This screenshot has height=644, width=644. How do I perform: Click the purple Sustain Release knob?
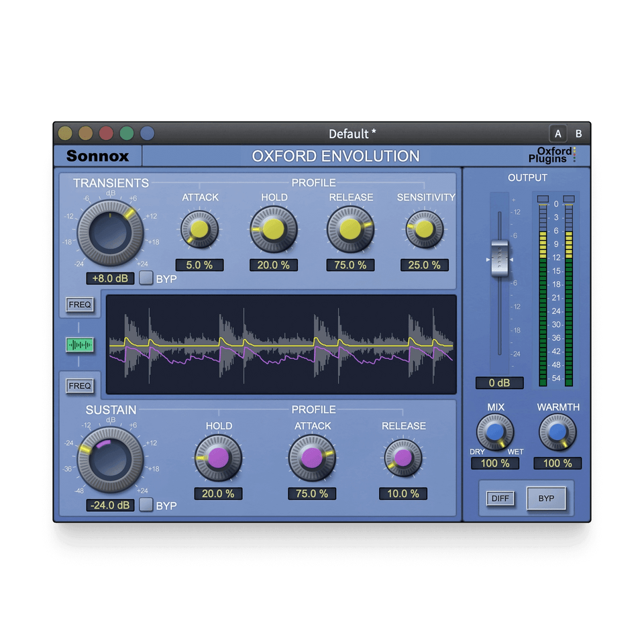tap(403, 458)
